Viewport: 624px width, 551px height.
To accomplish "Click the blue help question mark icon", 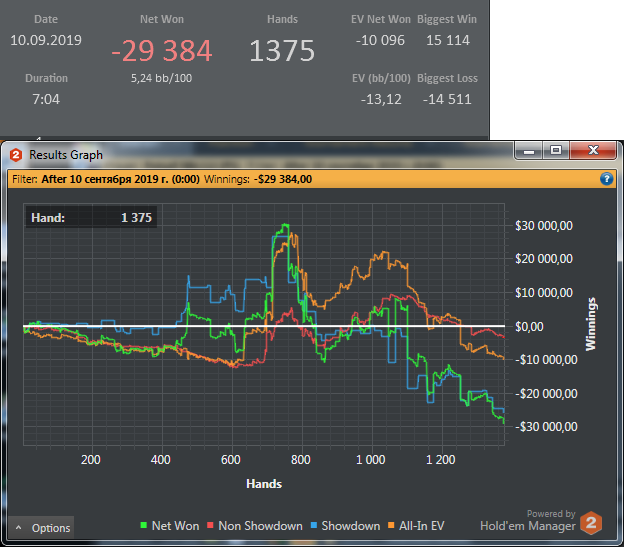I will click(606, 179).
